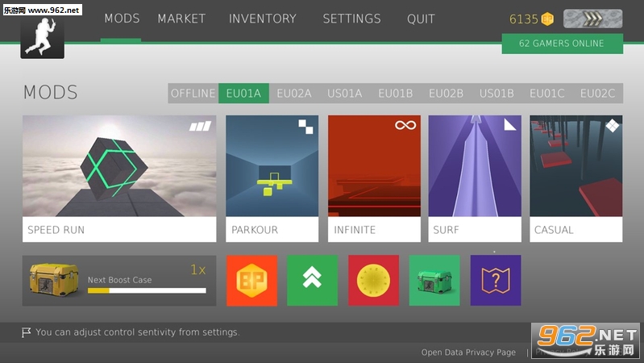Switch to the OFFLINE server tab
This screenshot has width=644, height=363.
(193, 94)
